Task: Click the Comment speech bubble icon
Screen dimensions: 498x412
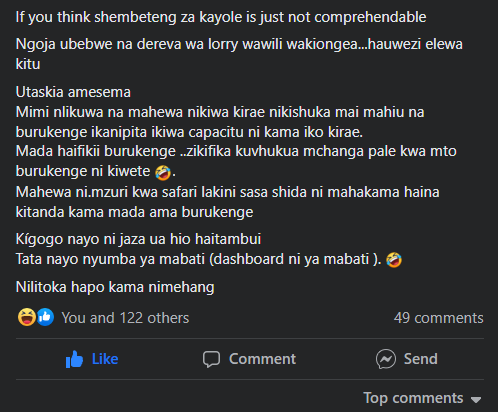Action: [x=211, y=359]
